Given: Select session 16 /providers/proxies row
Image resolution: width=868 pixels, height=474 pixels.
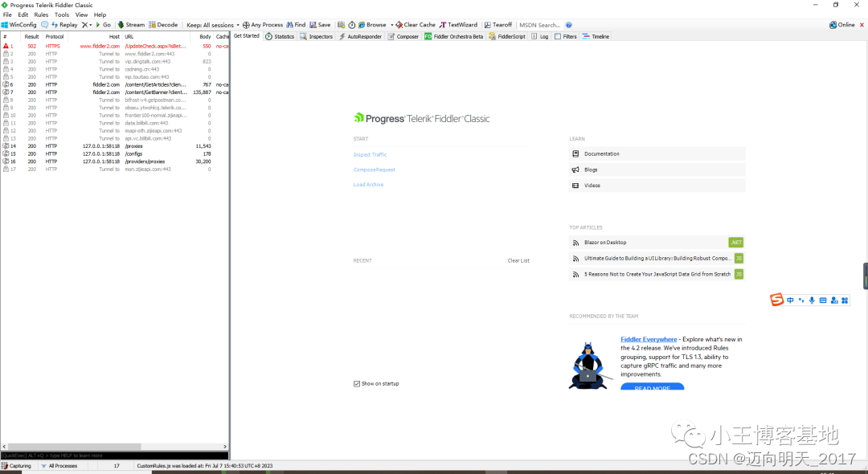Looking at the screenshot, I should 115,161.
